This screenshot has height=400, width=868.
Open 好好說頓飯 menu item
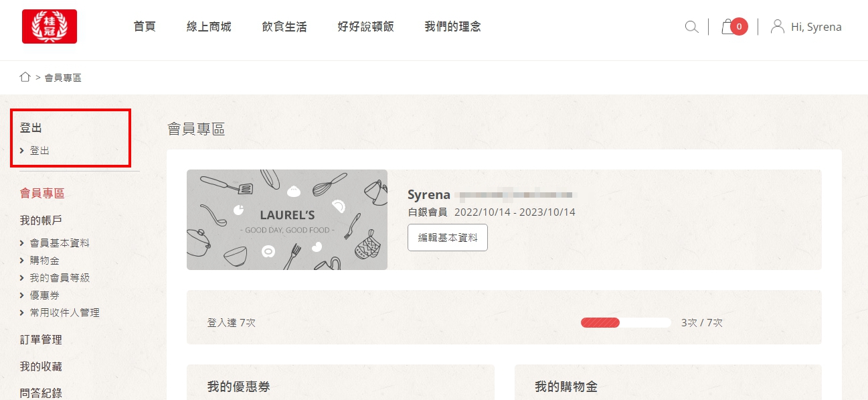click(366, 27)
